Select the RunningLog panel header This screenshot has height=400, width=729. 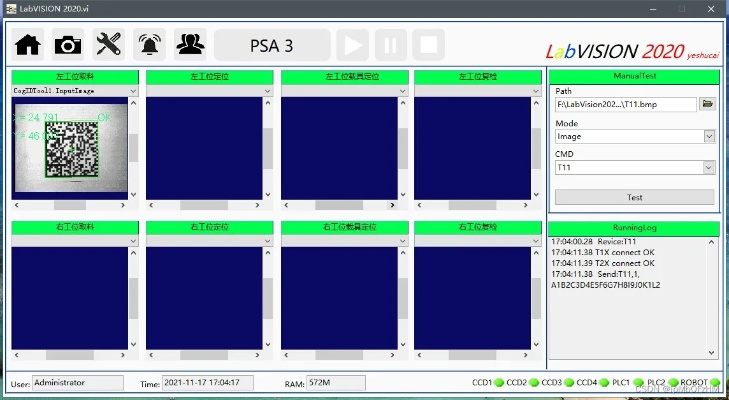click(634, 229)
